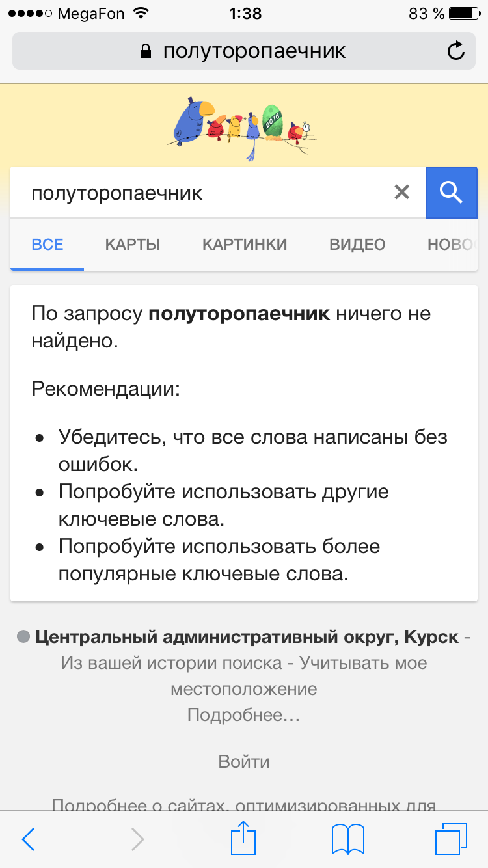Viewport: 488px width, 868px height.
Task: Select the ВСЕ results tab
Action: tap(47, 245)
